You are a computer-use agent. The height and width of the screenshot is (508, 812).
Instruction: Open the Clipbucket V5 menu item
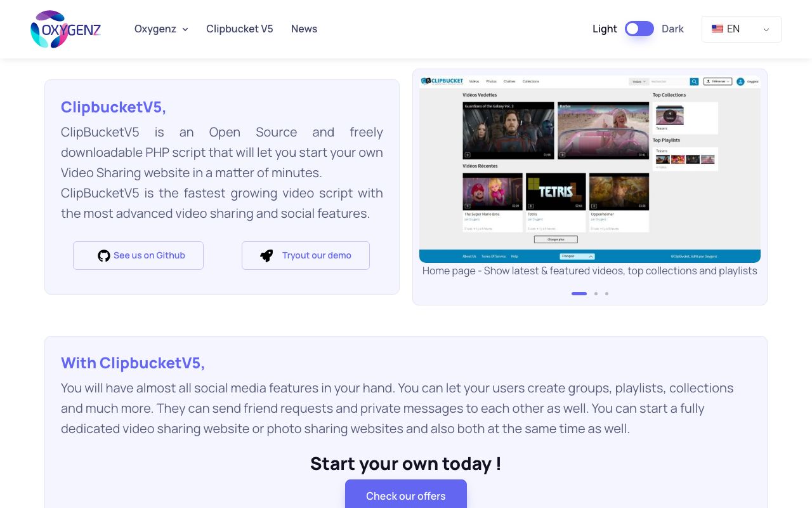coord(240,29)
